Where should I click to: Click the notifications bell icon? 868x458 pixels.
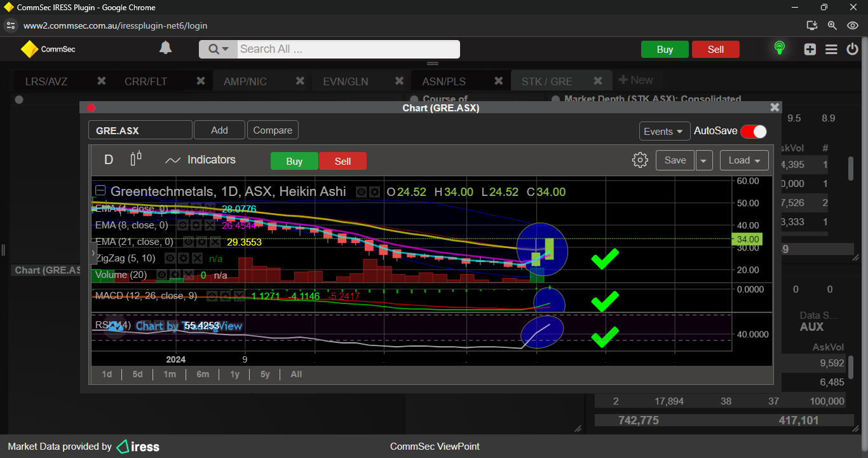(x=165, y=48)
